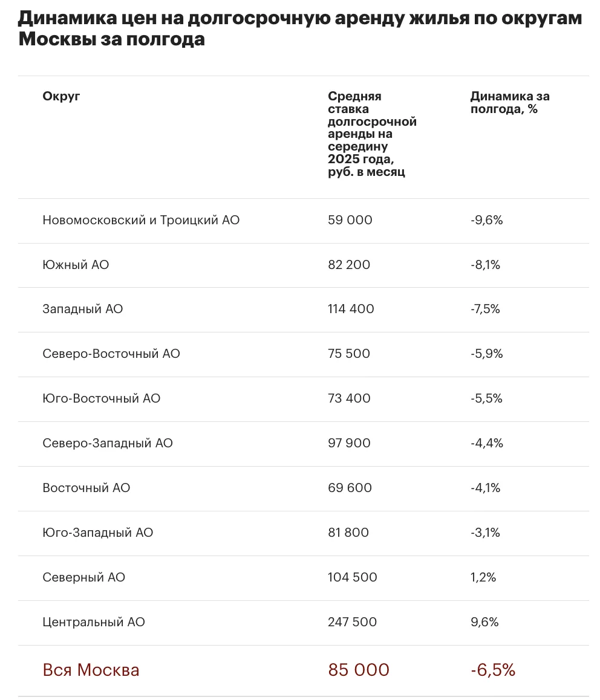Screen dimensions: 600x700
Task: Click the table title about Moscow rent dynamics
Action: point(299,29)
